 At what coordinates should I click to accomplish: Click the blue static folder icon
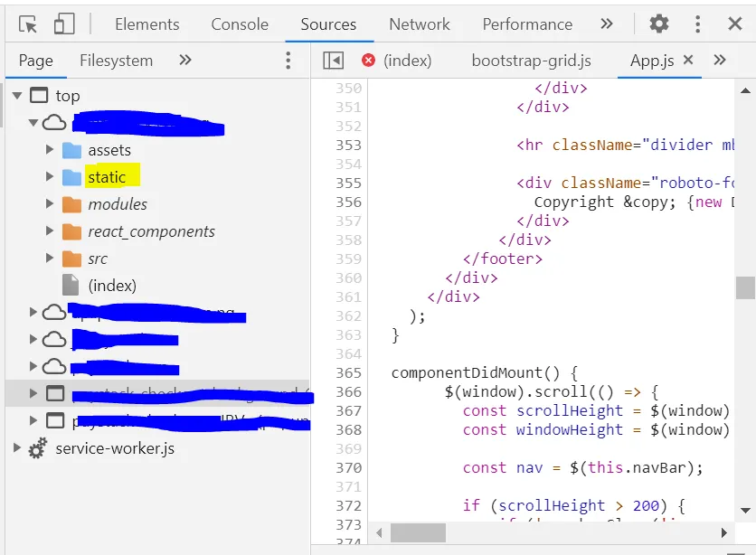pyautogui.click(x=71, y=177)
